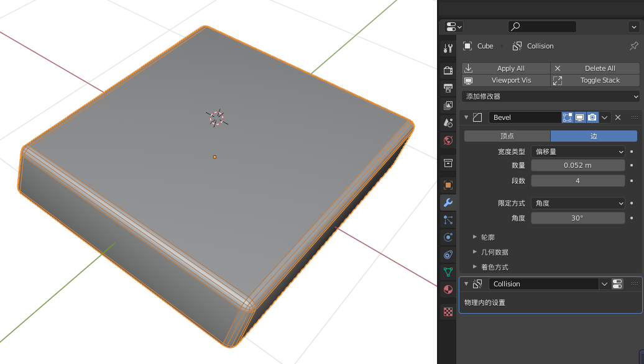Open the Modifier Properties wrench icon
Screen dimensions: 644x364
coord(448,202)
